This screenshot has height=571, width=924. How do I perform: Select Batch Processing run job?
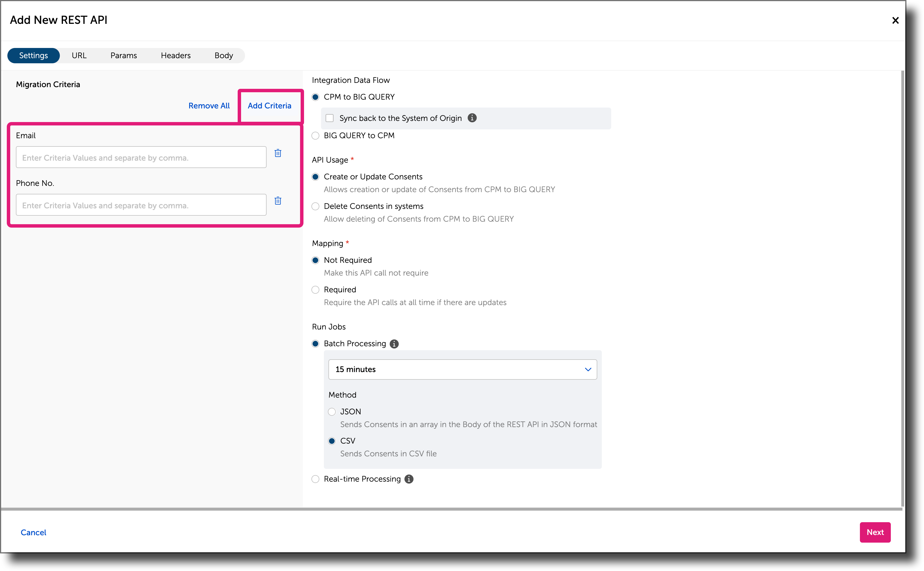[315, 344]
